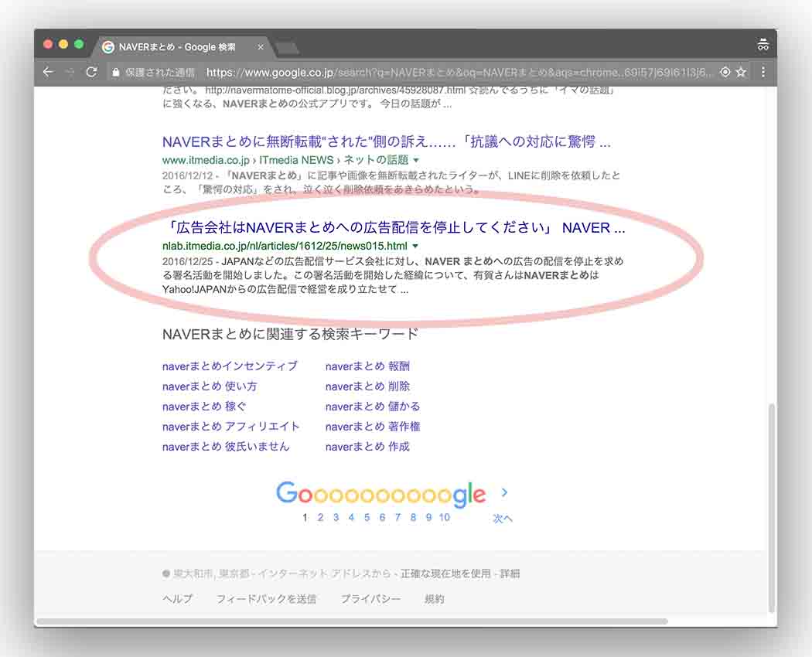Click the heading NAVERまとめに関連する検索キーワード
This screenshot has height=657, width=812.
[290, 335]
